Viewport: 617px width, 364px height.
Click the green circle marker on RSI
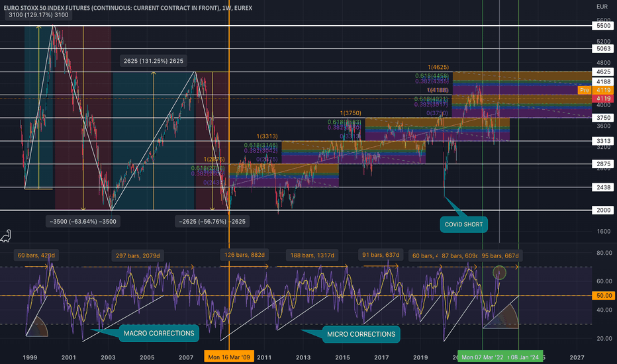499,272
